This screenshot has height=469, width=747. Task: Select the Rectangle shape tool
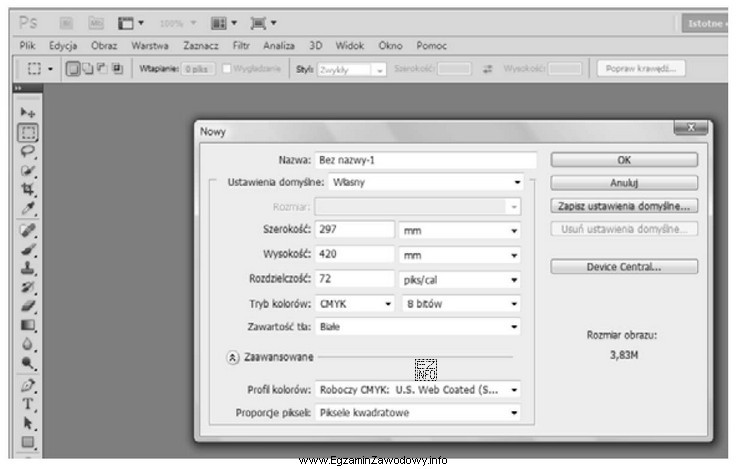[28, 442]
